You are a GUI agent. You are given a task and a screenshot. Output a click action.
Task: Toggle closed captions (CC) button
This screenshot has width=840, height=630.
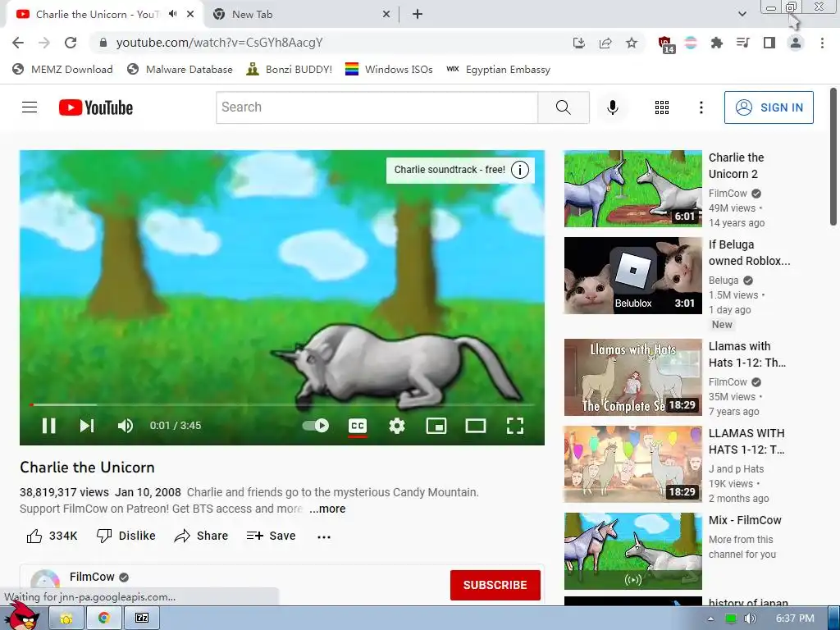pos(358,426)
